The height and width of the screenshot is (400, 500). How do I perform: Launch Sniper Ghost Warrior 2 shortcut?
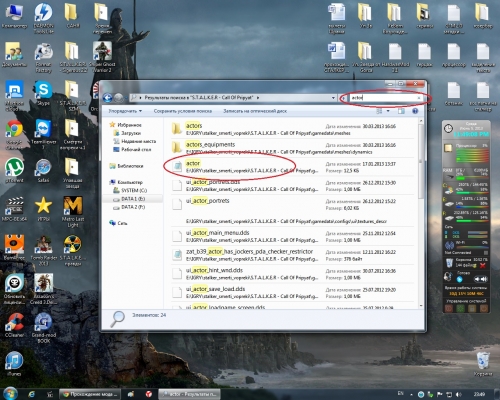[x=102, y=57]
